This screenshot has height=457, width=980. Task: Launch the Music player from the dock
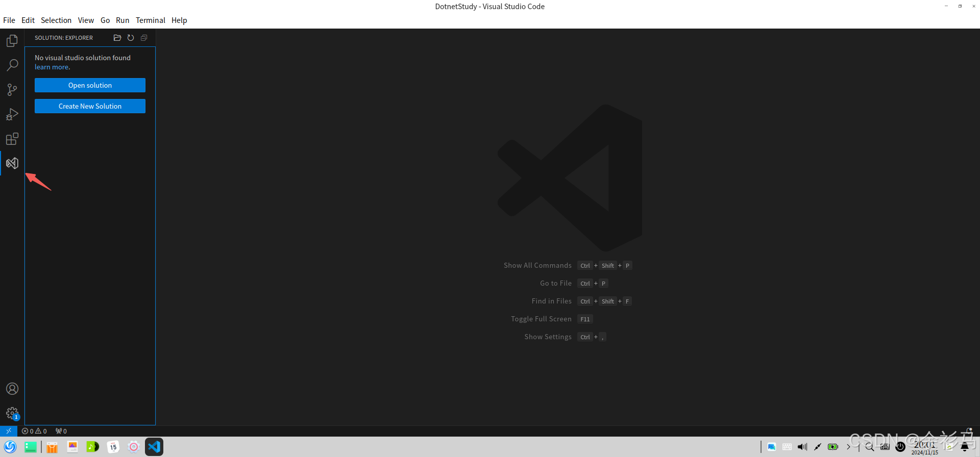tap(92, 447)
